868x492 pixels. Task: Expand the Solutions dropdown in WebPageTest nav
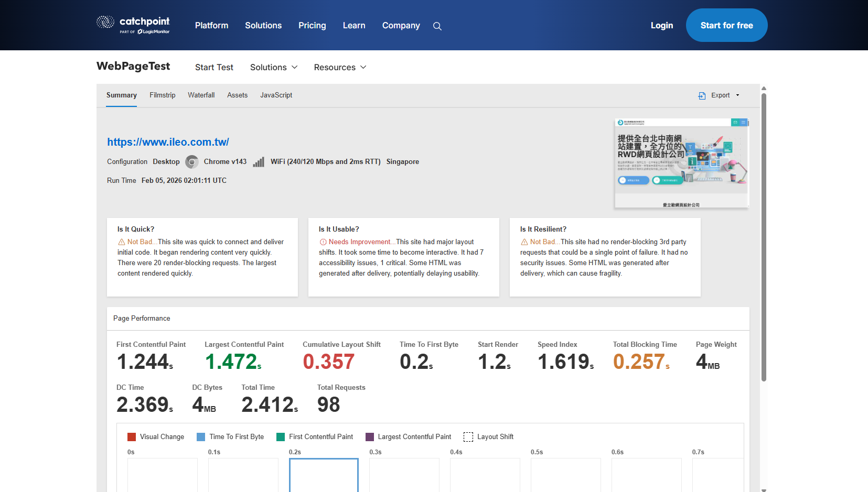pos(273,67)
